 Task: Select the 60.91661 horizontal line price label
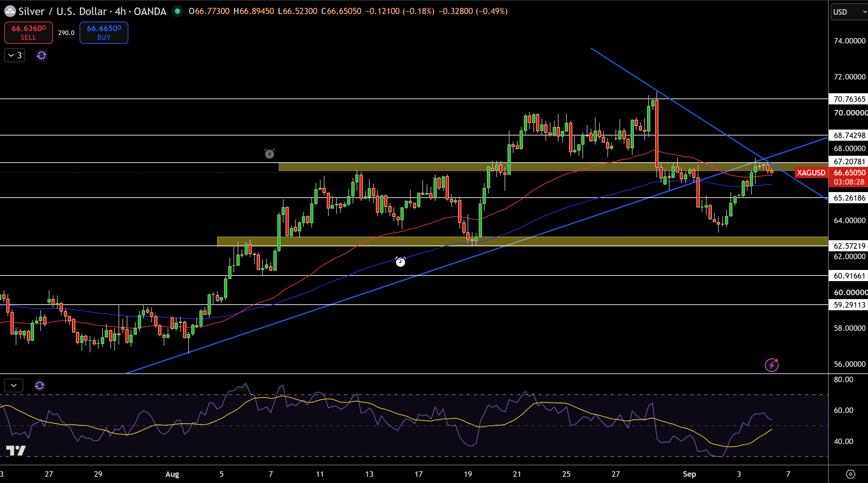[849, 276]
